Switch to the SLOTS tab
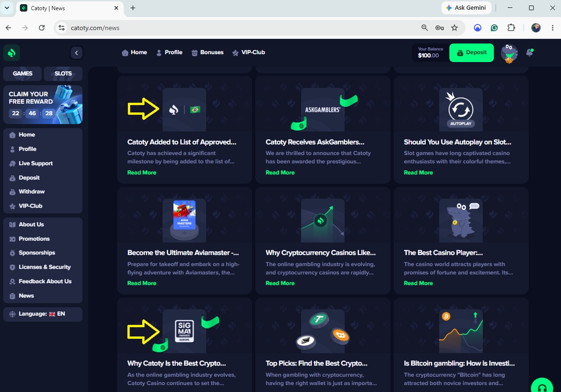This screenshot has width=561, height=392. [x=63, y=74]
